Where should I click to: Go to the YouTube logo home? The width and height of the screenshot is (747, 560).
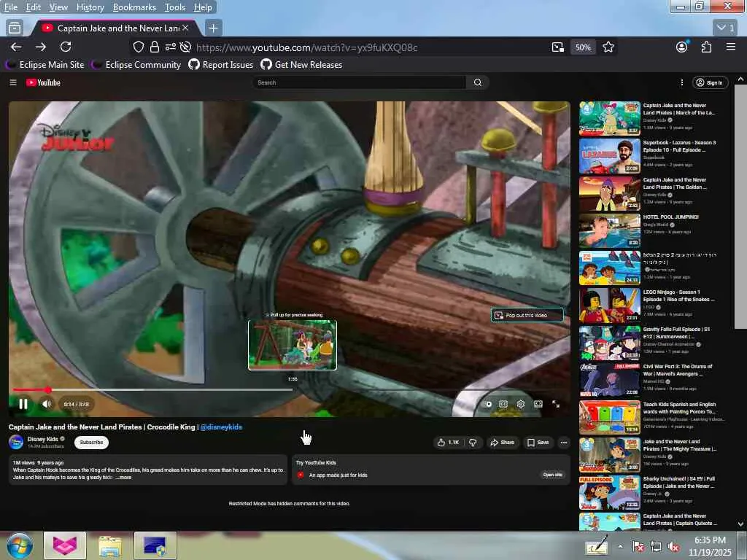(43, 82)
